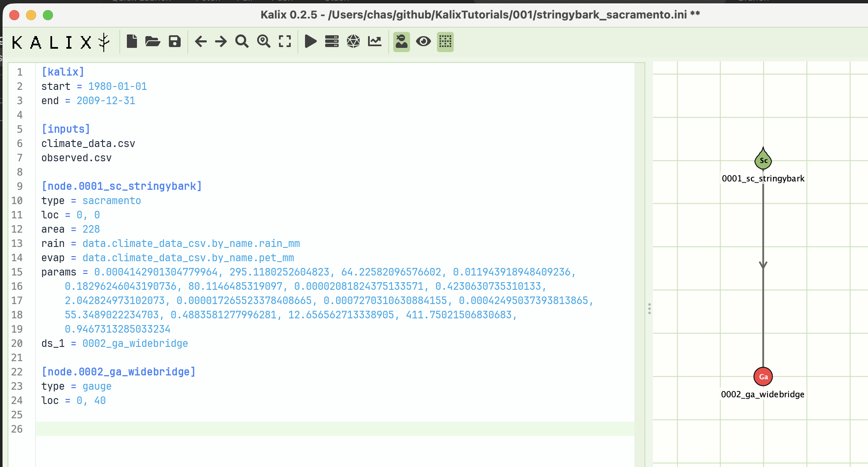Run the model with the play button
Viewport: 868px width, 467px height.
[310, 42]
